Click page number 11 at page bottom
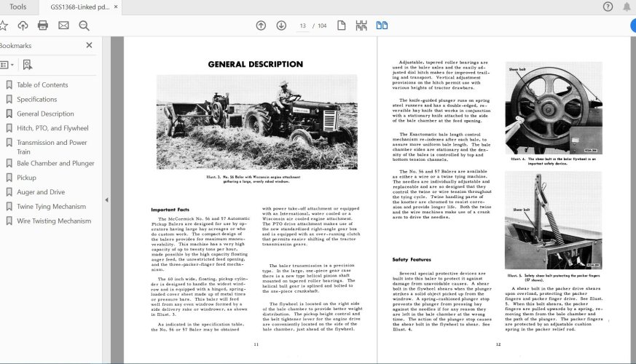Screen dimensions: 636x364 pos(256,344)
